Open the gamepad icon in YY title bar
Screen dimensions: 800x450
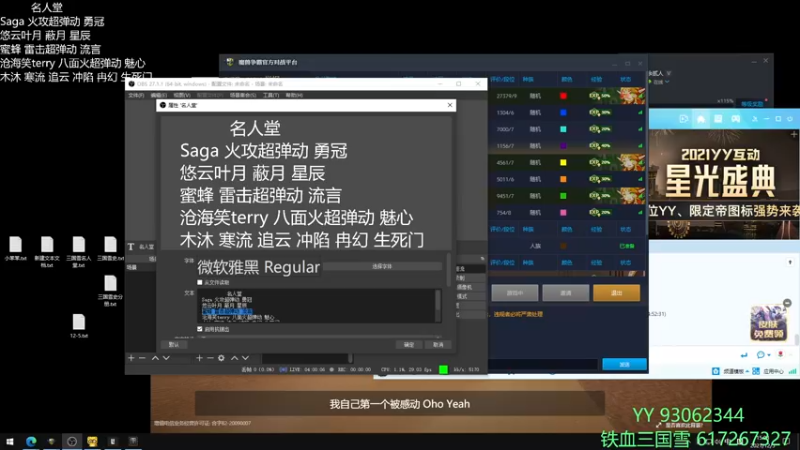pyautogui.click(x=736, y=118)
